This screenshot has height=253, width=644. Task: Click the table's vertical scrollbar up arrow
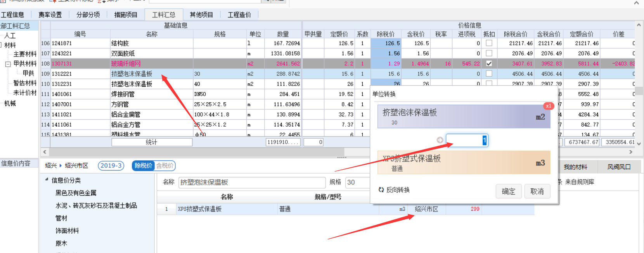pyautogui.click(x=639, y=25)
